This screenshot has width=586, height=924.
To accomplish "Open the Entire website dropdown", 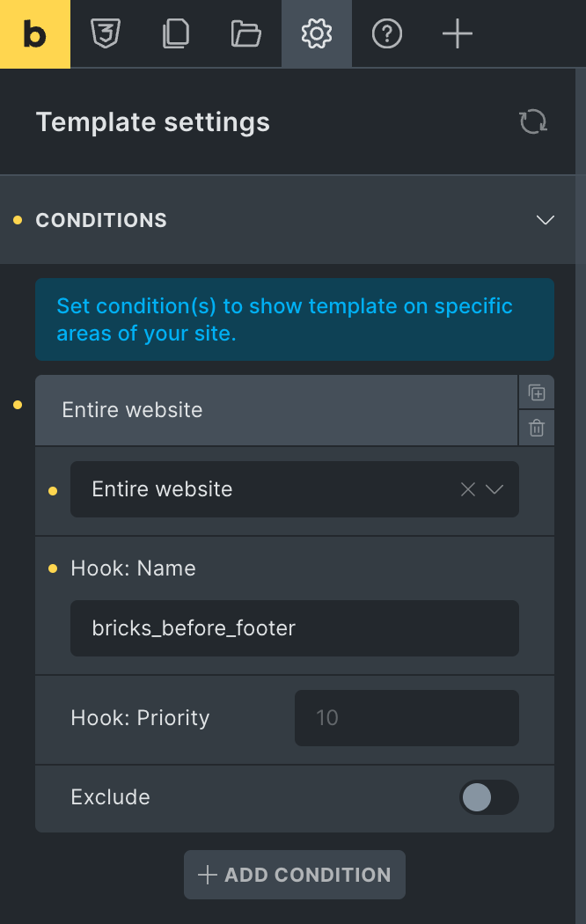I will click(494, 489).
